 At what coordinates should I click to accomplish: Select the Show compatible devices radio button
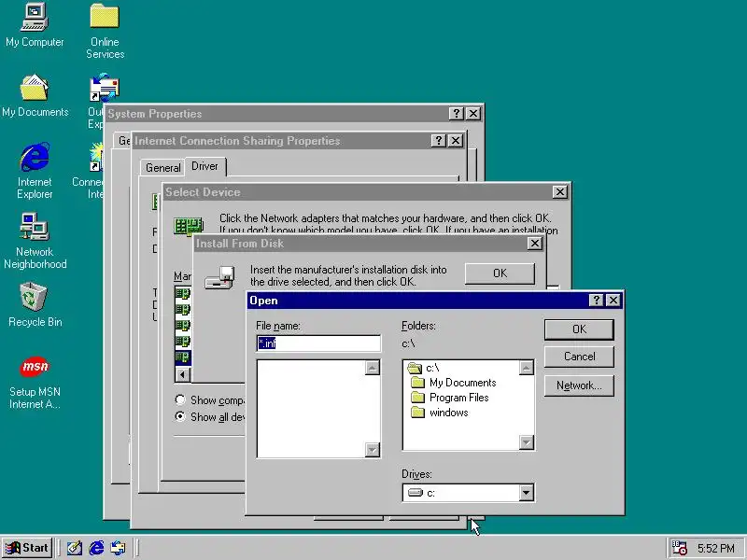point(180,399)
